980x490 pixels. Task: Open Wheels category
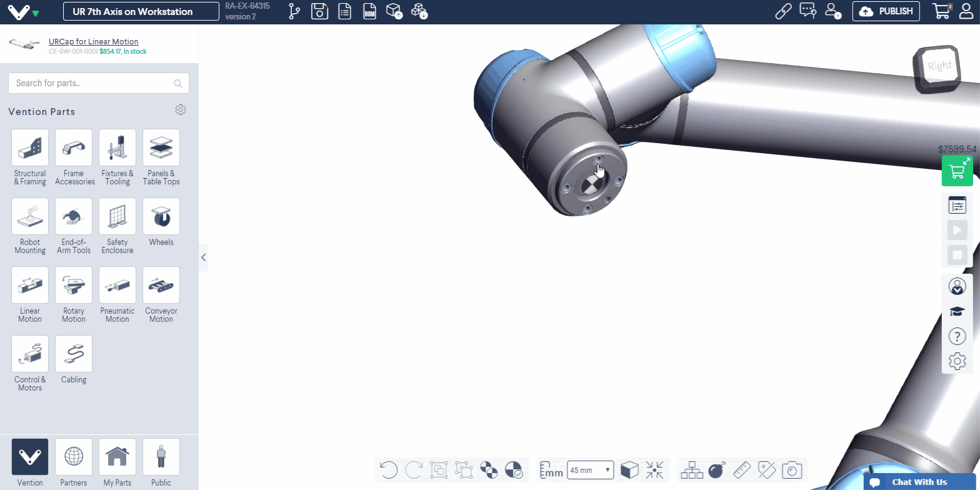pyautogui.click(x=161, y=222)
